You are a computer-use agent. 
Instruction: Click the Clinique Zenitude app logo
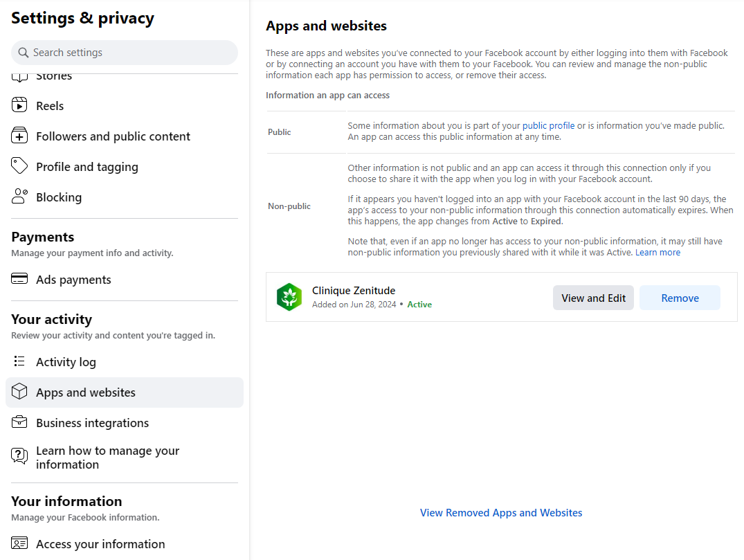click(289, 298)
